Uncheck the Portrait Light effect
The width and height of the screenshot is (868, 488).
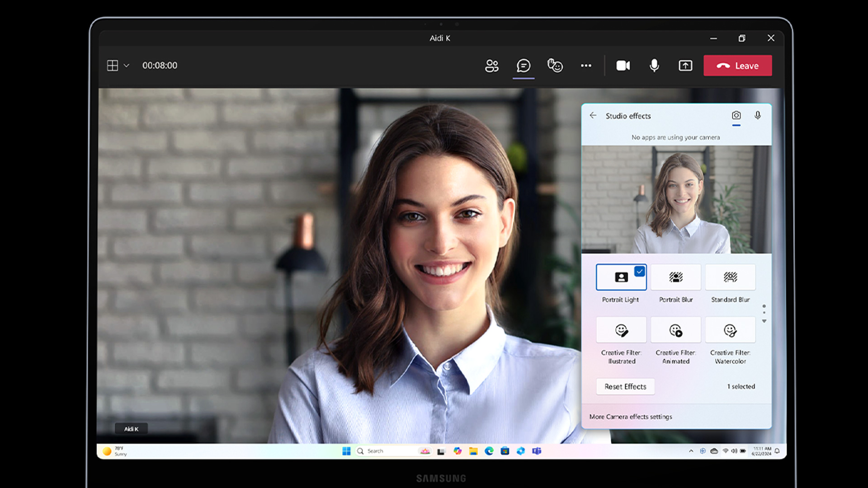(x=621, y=277)
